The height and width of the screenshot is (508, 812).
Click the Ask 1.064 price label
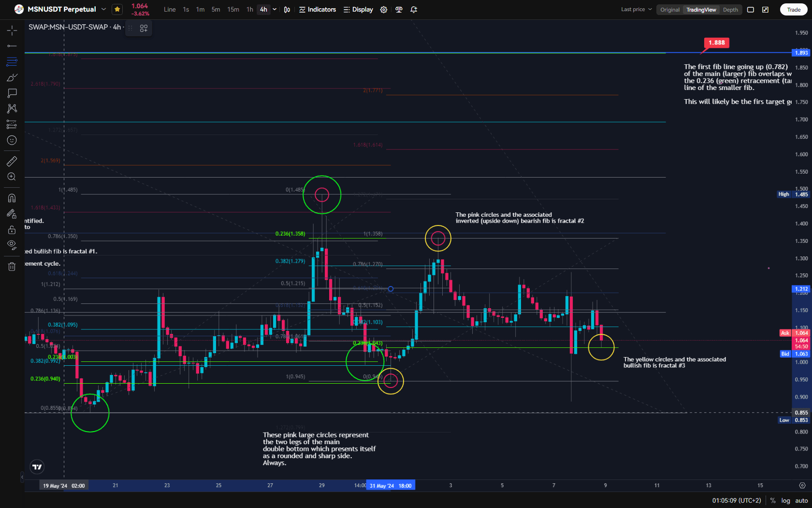[795, 333]
